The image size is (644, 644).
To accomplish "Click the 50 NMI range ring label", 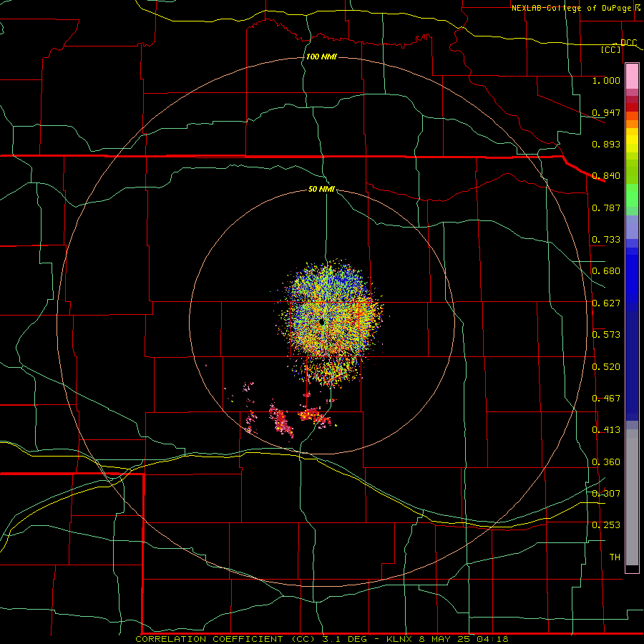I will 321,189.
